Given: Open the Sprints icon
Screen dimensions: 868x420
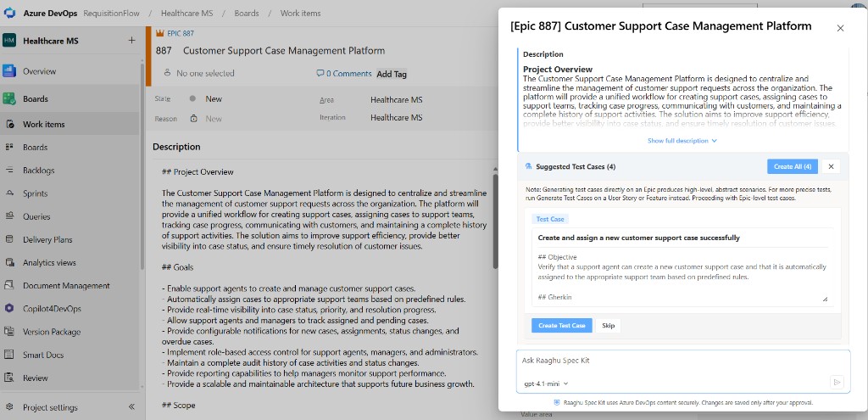Looking at the screenshot, I should pos(9,193).
